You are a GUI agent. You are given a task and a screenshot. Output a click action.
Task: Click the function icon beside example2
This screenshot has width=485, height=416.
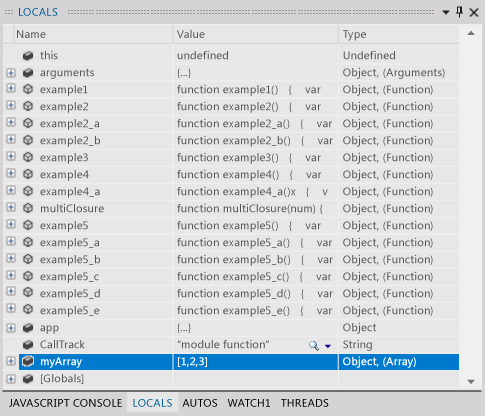pos(28,106)
